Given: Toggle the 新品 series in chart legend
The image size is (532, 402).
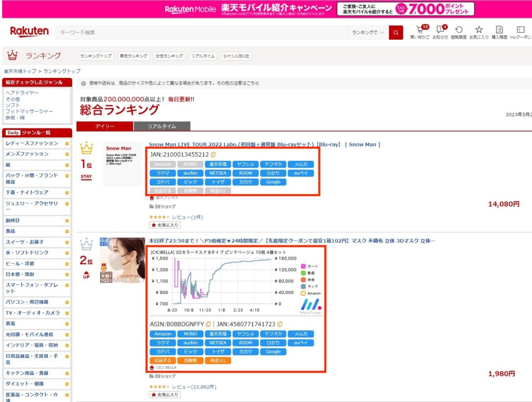Looking at the screenshot, I should (308, 273).
